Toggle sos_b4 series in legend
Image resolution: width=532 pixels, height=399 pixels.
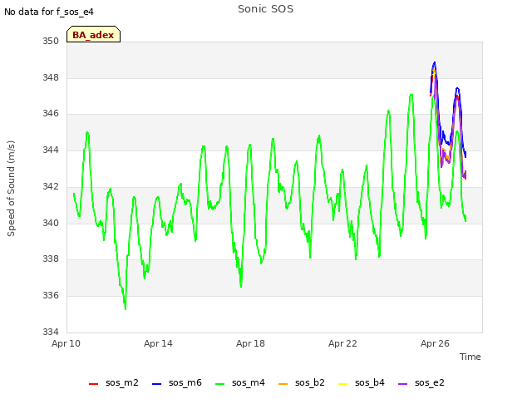[362, 383]
